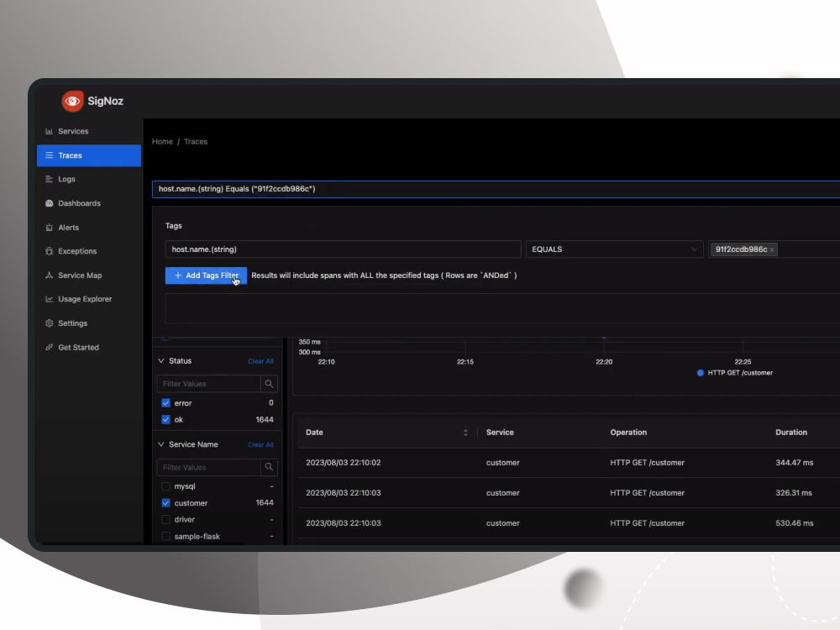Click the Service Map network icon
840x630 pixels.
(50, 275)
